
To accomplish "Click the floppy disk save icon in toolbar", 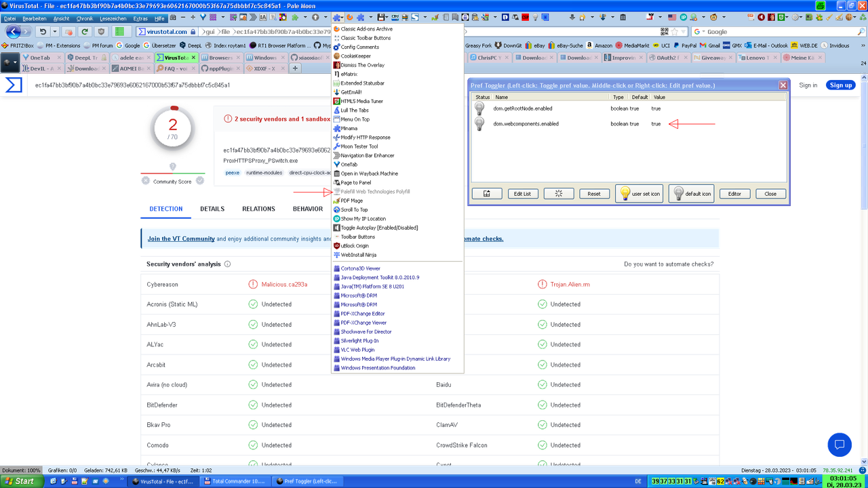I will pos(382,17).
